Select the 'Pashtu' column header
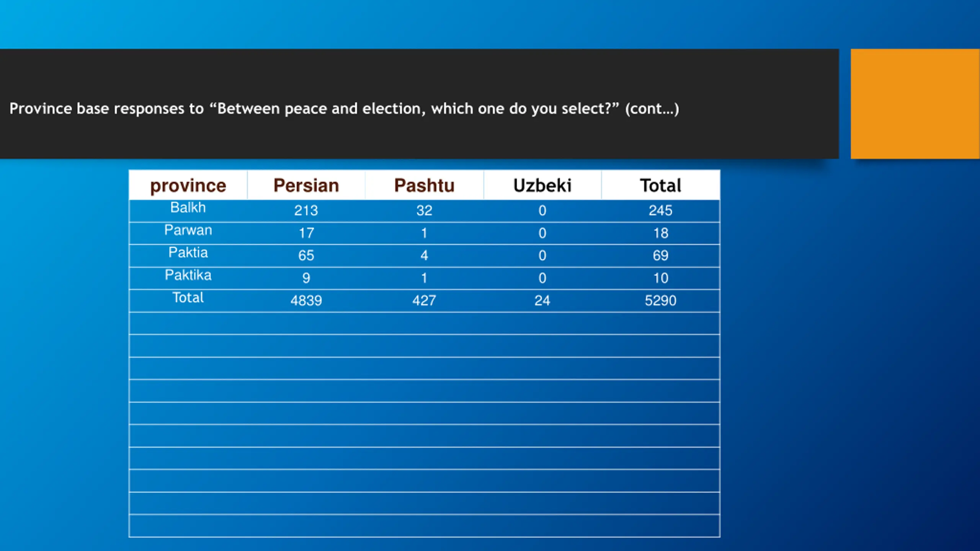This screenshot has height=551, width=980. pyautogui.click(x=424, y=186)
